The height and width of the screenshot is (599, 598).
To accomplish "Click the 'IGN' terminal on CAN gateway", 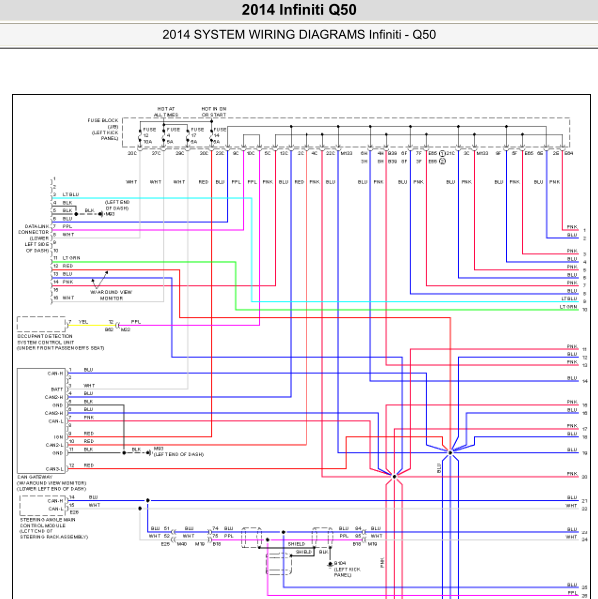I will 58,437.
